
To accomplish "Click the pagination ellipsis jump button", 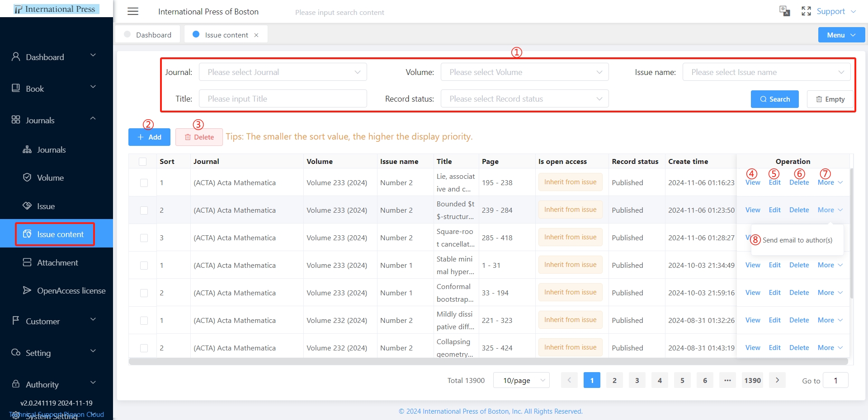I will (x=727, y=380).
